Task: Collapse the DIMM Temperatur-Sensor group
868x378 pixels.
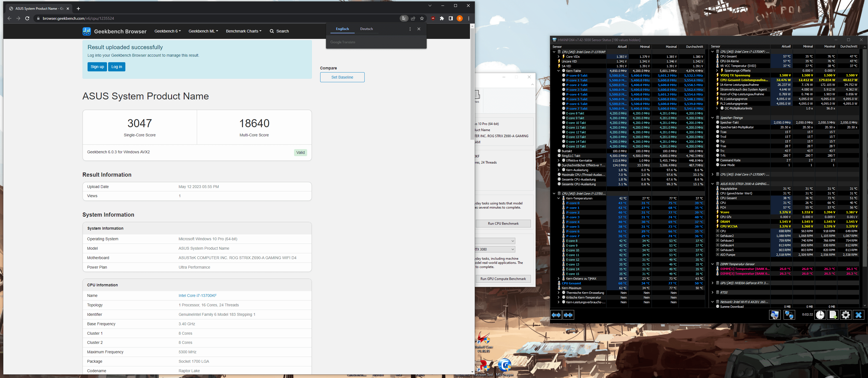Action: (712, 264)
